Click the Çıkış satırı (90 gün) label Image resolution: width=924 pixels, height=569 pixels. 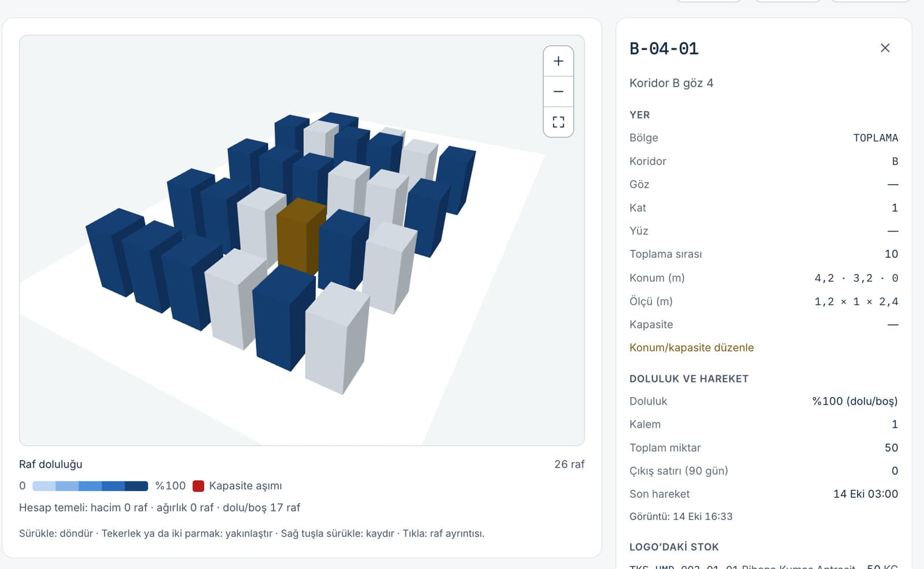pos(679,471)
